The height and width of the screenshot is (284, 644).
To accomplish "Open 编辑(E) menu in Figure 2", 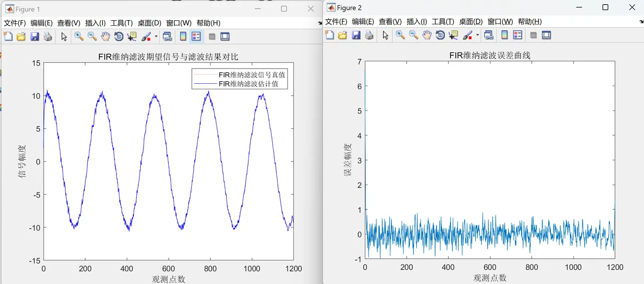I will tap(363, 22).
